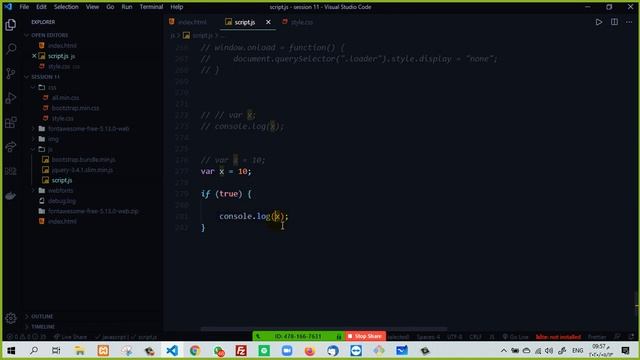Open Windows taskbar search
Viewport: 640px width, 360px height.
tap(33, 351)
